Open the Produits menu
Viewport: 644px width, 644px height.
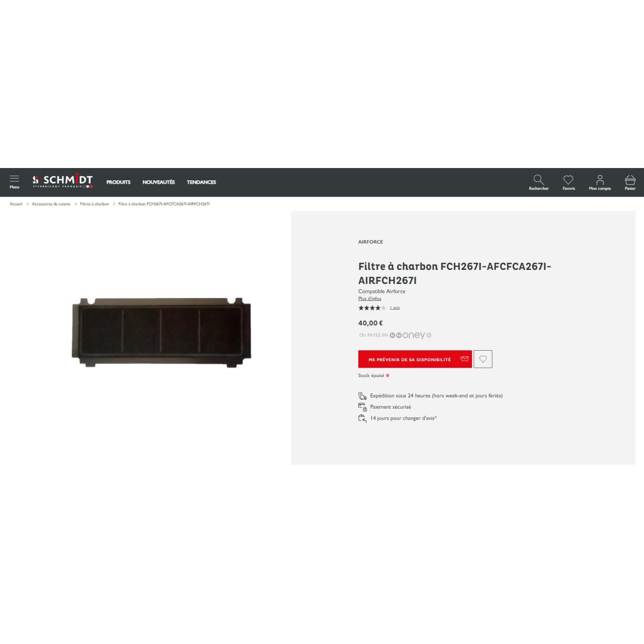click(118, 182)
